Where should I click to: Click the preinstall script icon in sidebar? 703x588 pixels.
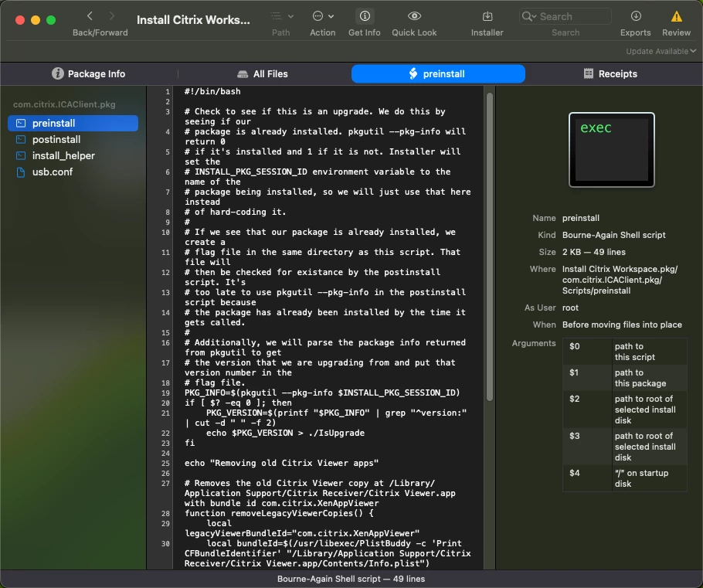click(x=21, y=123)
